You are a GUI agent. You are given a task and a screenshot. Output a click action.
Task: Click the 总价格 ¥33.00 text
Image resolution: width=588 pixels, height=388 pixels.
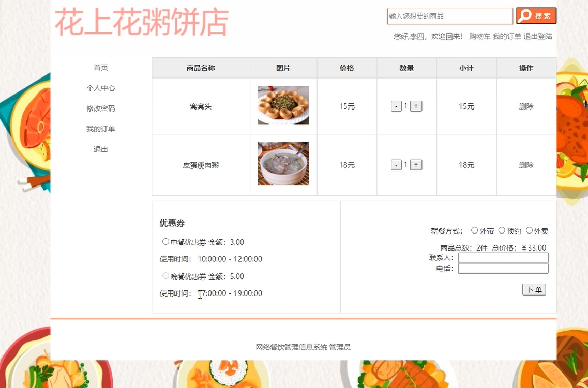519,247
